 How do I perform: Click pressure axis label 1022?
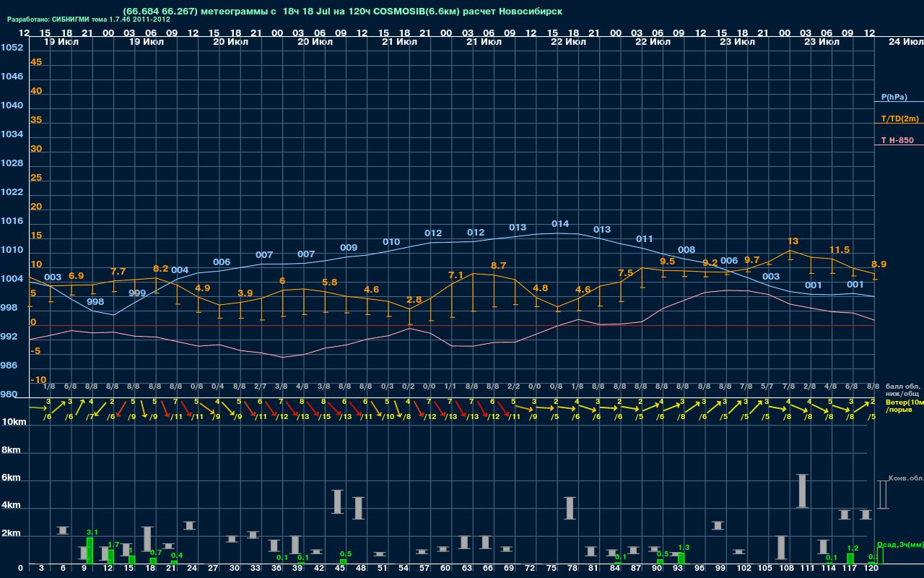click(12, 192)
